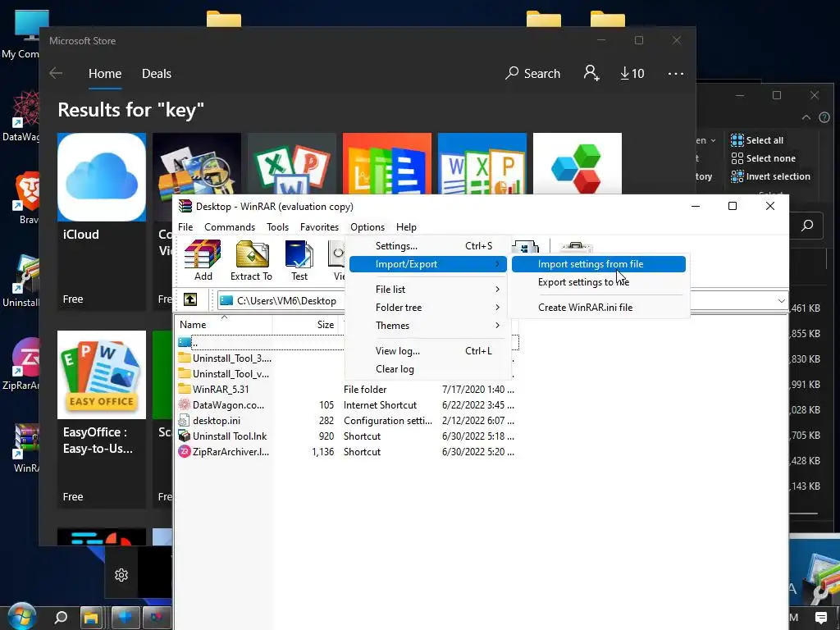Expand the Themes submenu
Viewport: 840px width, 630px height.
pos(427,326)
